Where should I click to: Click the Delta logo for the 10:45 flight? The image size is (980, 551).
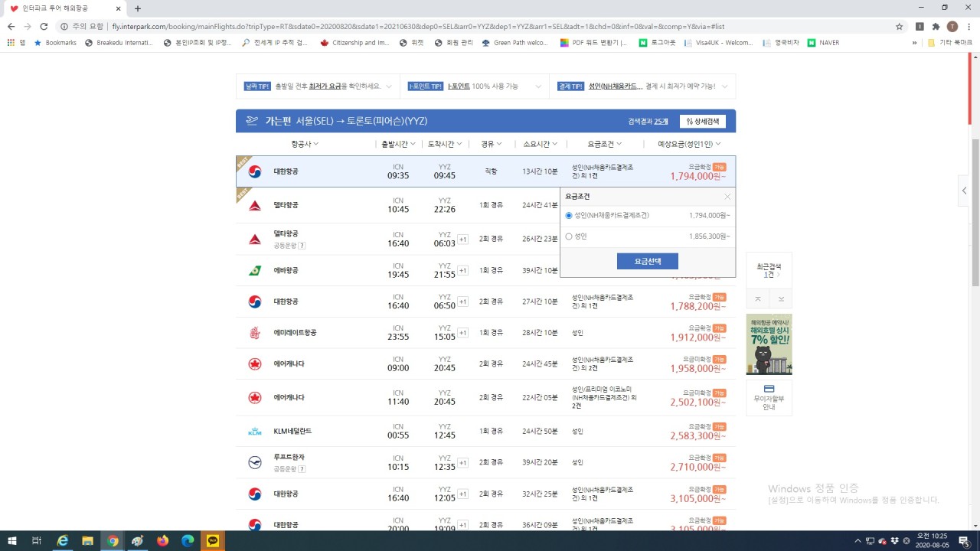(255, 205)
